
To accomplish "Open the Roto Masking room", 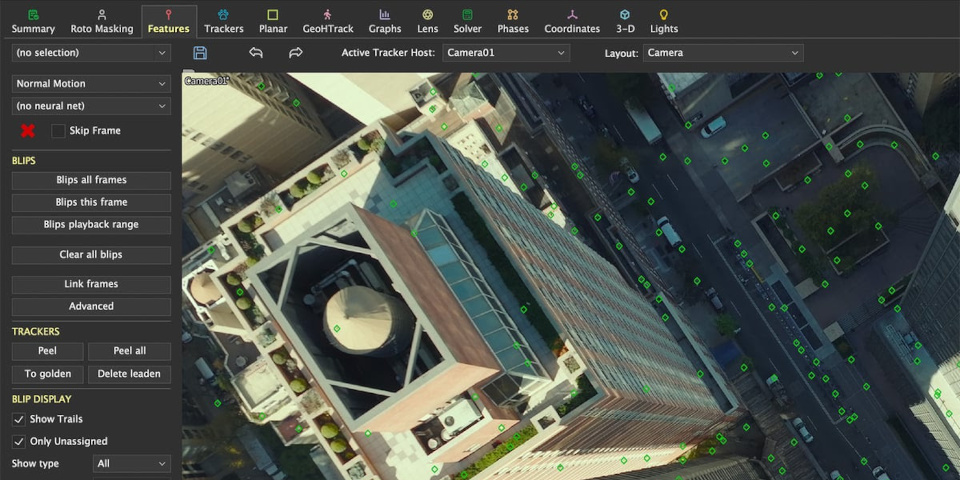I will 102,21.
